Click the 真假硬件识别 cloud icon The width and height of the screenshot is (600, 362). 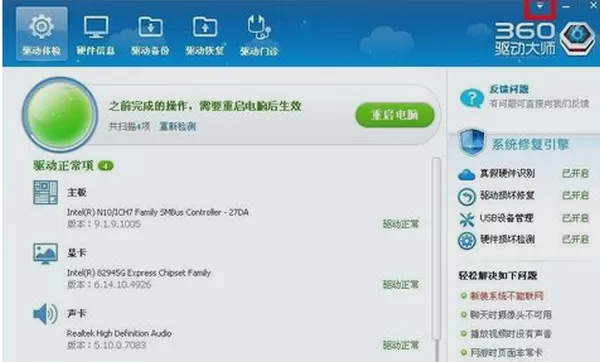coord(466,175)
